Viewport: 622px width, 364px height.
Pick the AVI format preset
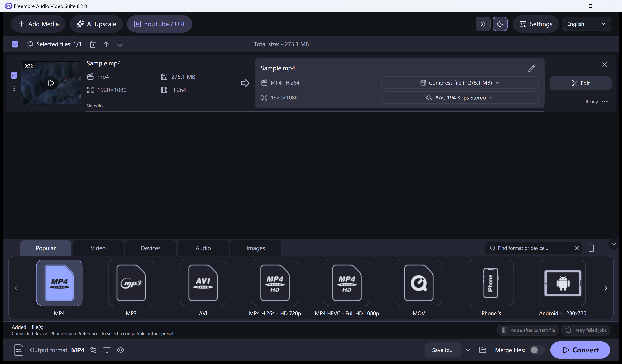click(203, 283)
